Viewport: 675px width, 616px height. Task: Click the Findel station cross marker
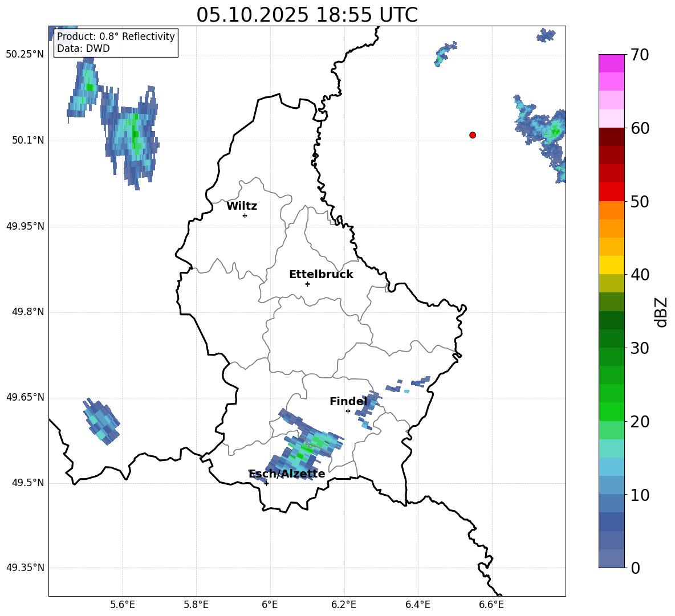(348, 411)
